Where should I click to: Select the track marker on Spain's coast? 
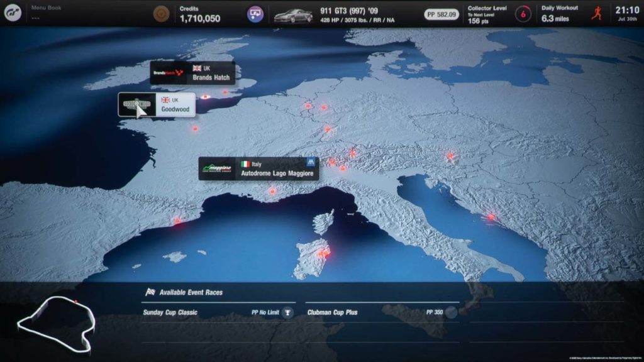(x=177, y=221)
